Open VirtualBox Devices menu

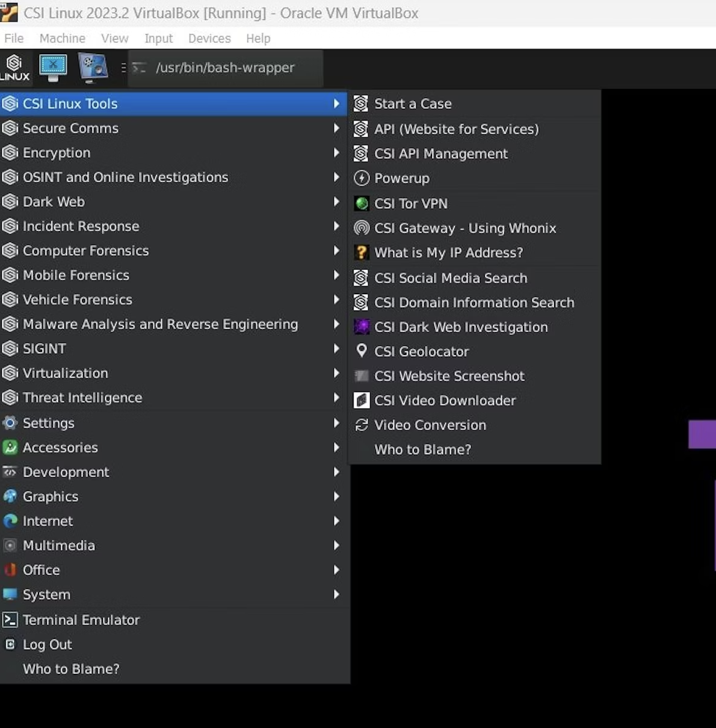click(209, 39)
